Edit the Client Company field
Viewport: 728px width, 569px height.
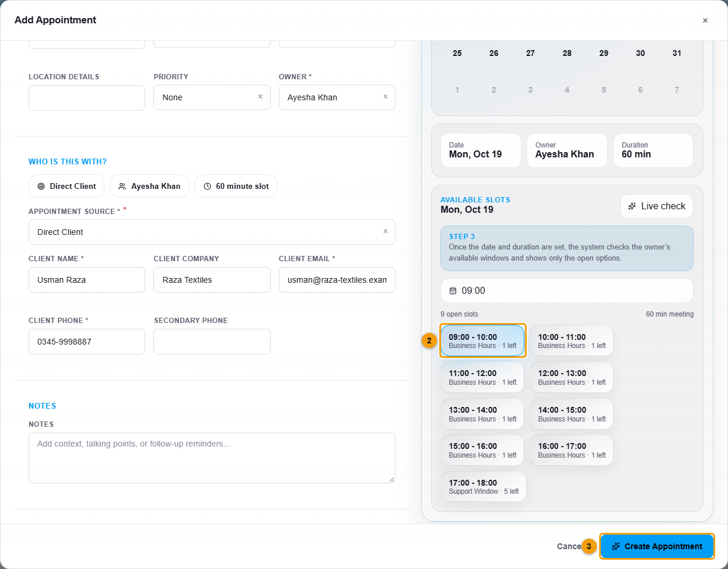click(x=212, y=280)
